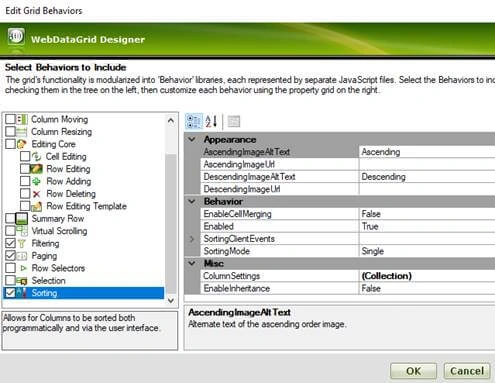
Task: Select the ColumnSettings property name
Action: coord(231,276)
